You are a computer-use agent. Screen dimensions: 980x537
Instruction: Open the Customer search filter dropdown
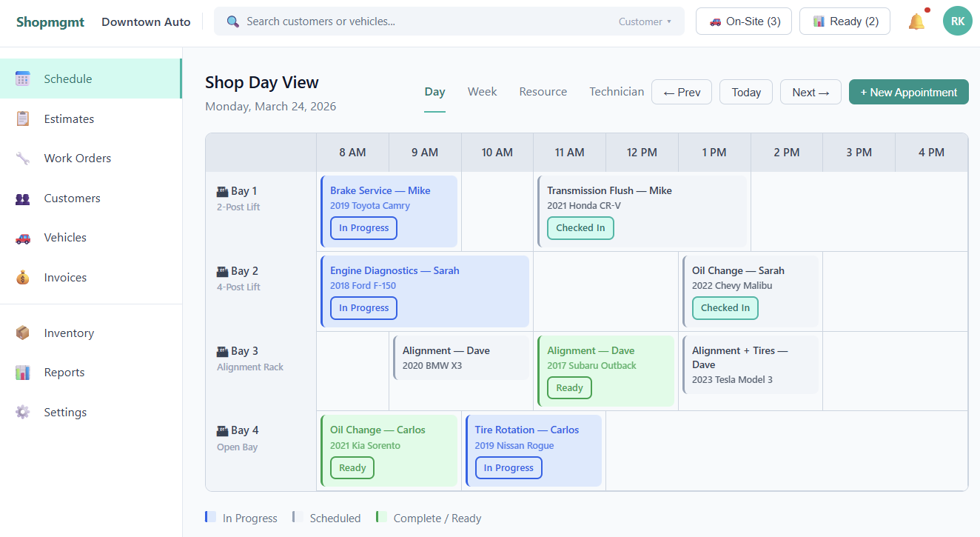[645, 21]
